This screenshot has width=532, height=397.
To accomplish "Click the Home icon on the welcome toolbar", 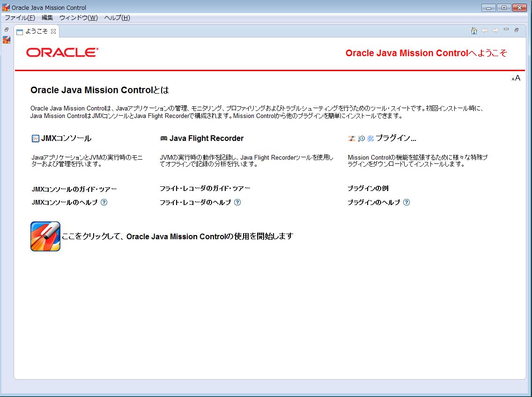I will (x=473, y=30).
